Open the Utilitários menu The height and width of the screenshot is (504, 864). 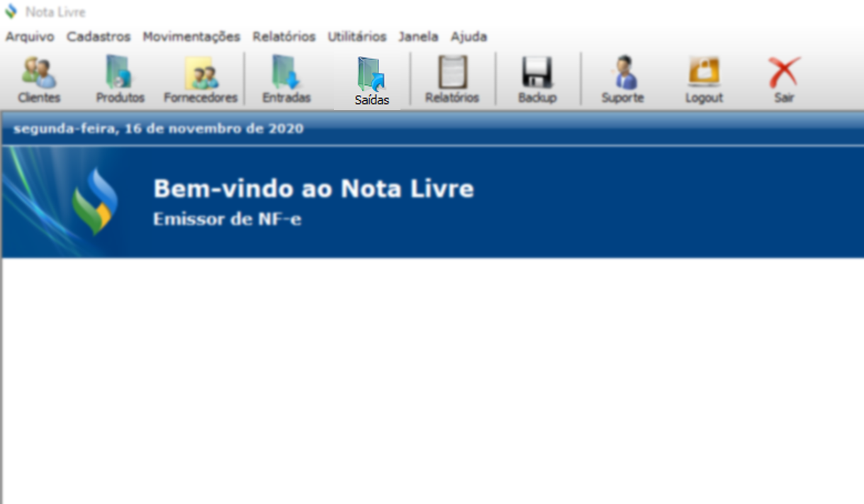coord(357,37)
